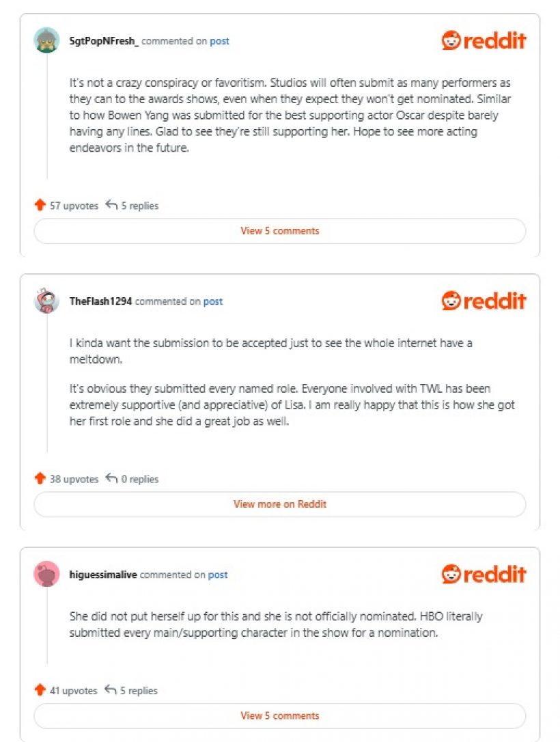This screenshot has height=742, width=560.
Task: Click Reddit logo in TheFlash1294 comment card
Action: pyautogui.click(x=484, y=301)
